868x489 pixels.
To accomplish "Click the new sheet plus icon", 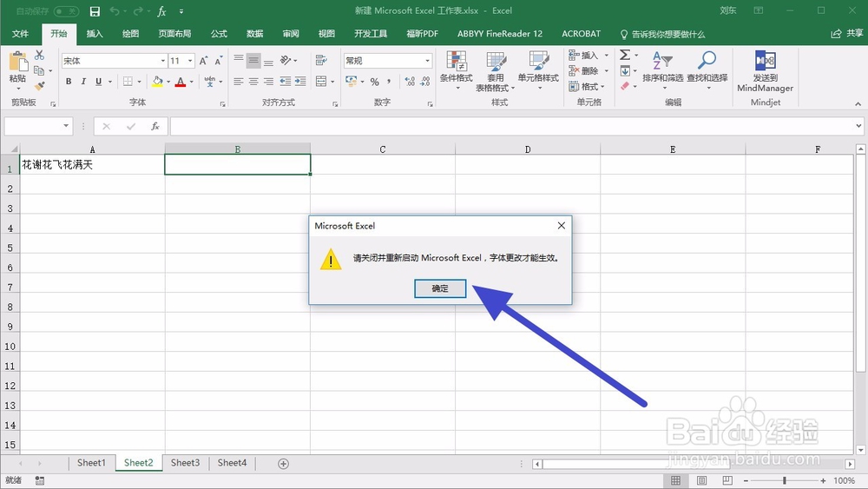I will point(284,464).
